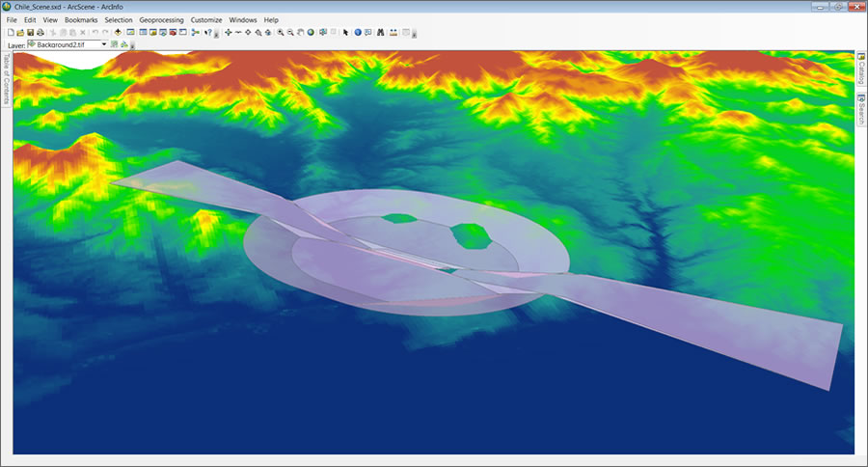Click the HTML Popup tool
This screenshot has width=868, height=467.
click(367, 33)
